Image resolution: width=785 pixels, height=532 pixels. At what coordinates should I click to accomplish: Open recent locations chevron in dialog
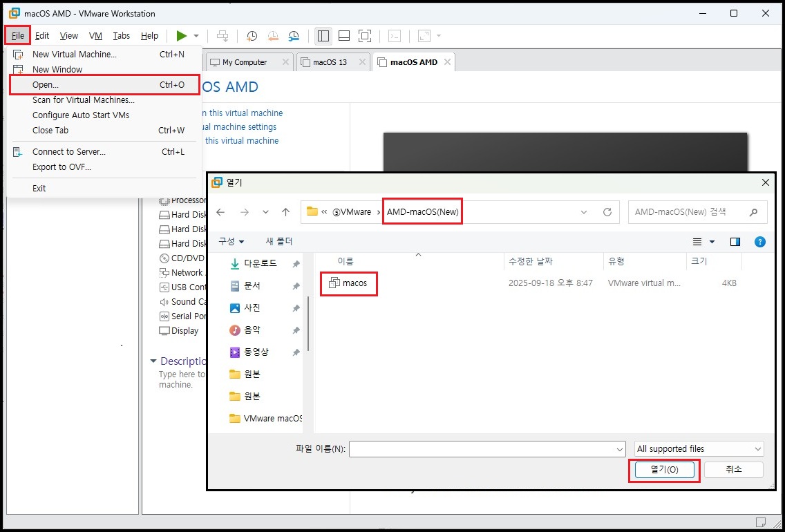(266, 212)
